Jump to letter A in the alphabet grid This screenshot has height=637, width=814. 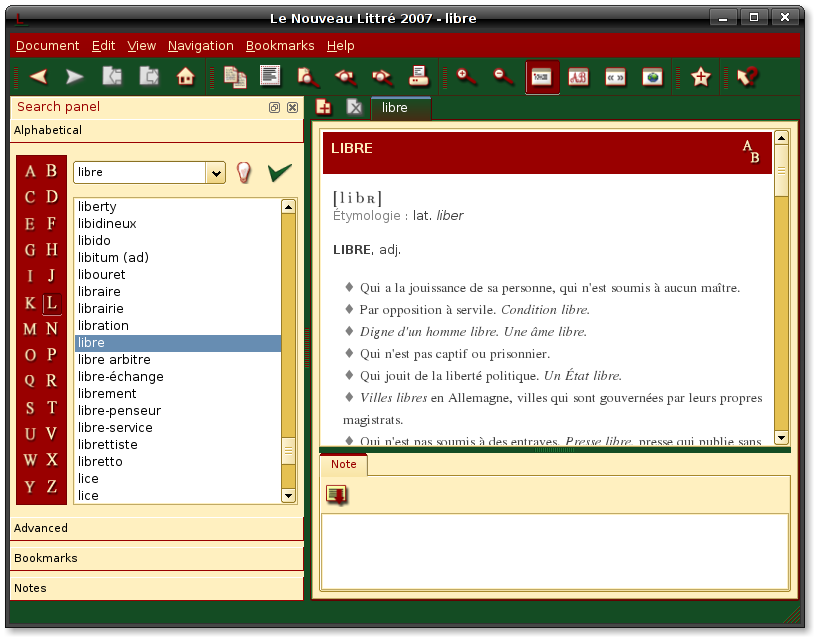pos(30,171)
